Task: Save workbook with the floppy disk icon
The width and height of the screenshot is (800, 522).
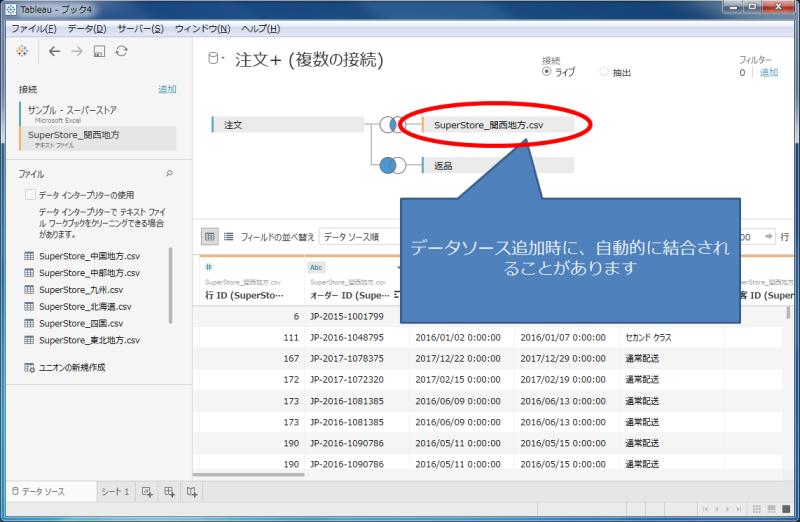Action: (x=99, y=51)
